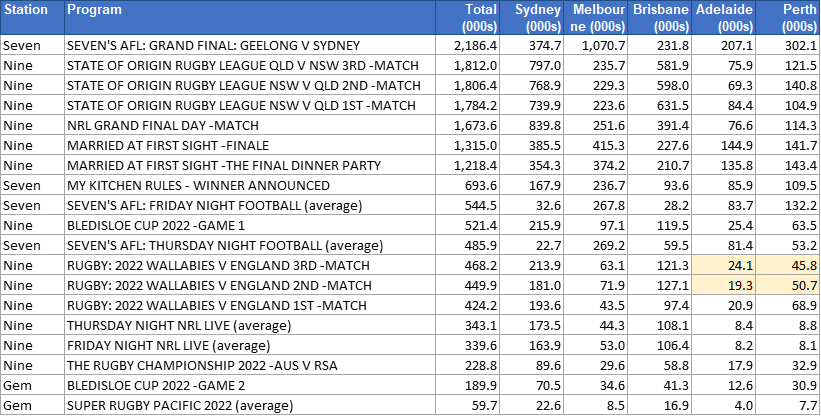Click the Perth (000s) column header
The width and height of the screenshot is (821, 416).
coord(788,17)
